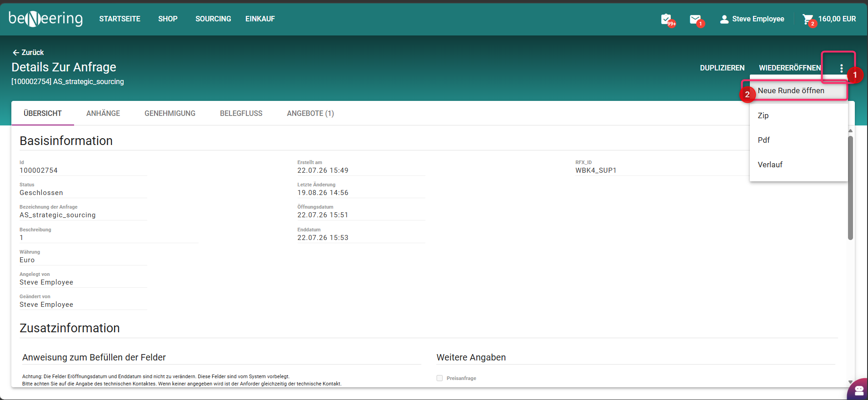The image size is (868, 400).
Task: Click the Wiedereröffnen button
Action: point(790,68)
